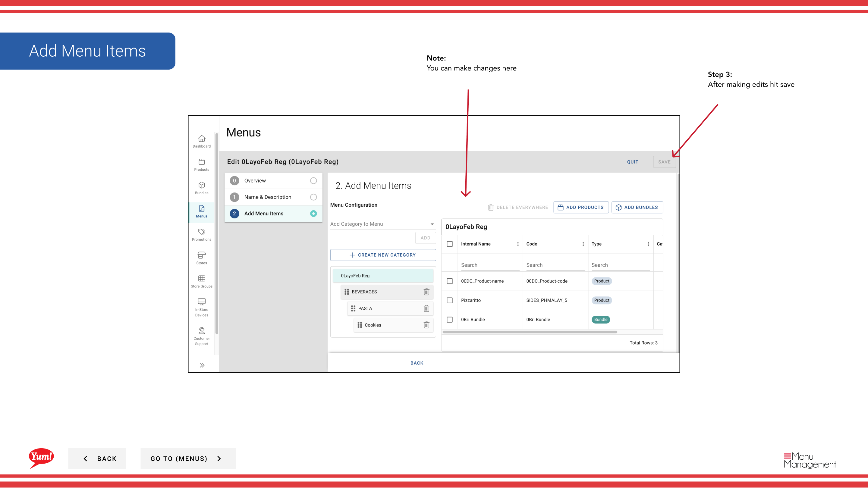
Task: Focus the Code search field
Action: pos(555,265)
